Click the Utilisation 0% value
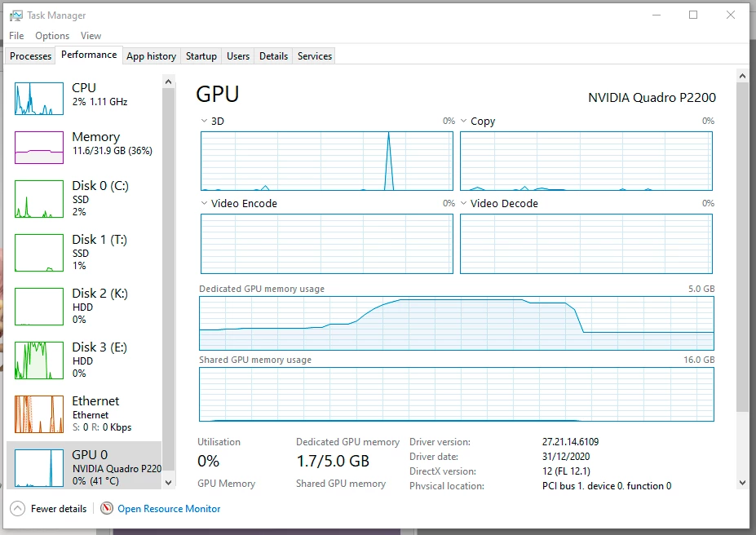 208,462
